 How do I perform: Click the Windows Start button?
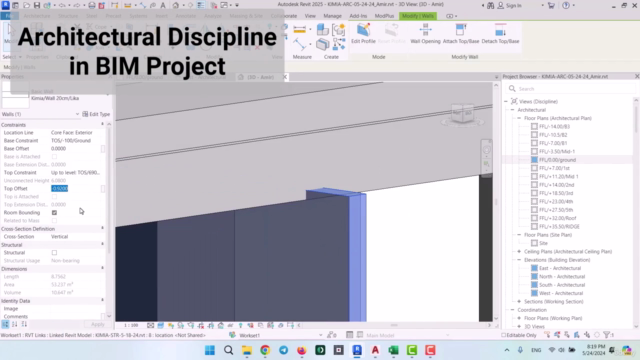210,350
